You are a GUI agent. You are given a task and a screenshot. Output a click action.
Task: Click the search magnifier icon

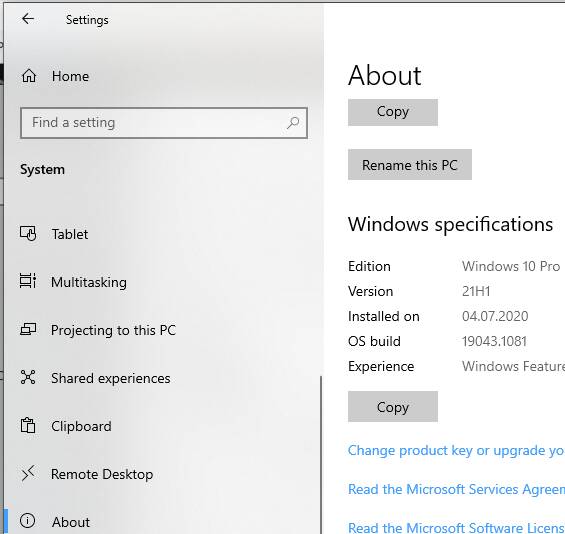click(293, 123)
